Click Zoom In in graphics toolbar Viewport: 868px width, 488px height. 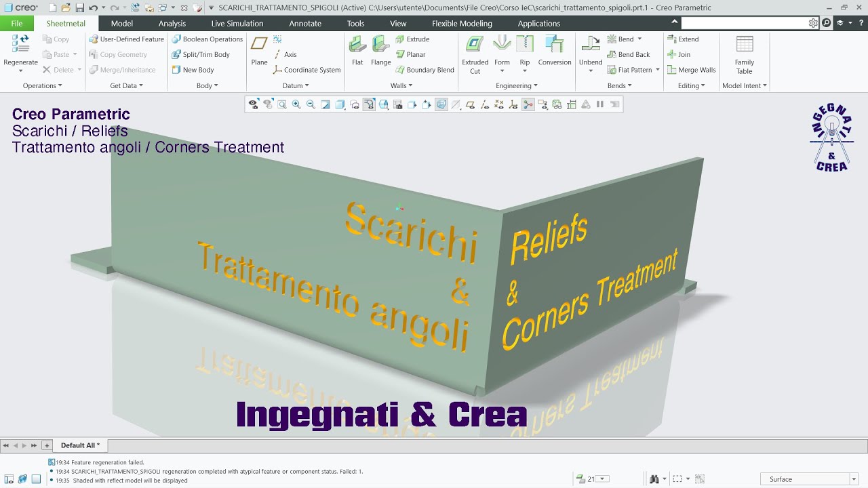pos(296,104)
